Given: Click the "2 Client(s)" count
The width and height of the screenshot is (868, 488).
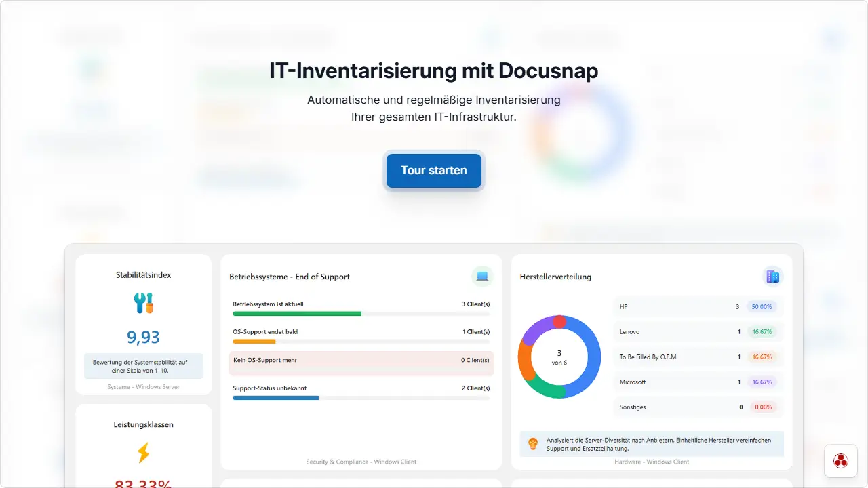Looking at the screenshot, I should (476, 388).
